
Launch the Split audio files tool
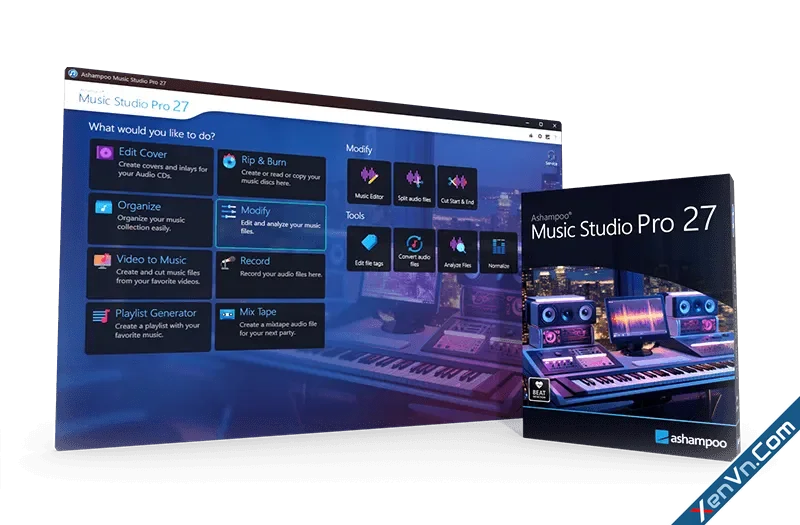point(414,185)
